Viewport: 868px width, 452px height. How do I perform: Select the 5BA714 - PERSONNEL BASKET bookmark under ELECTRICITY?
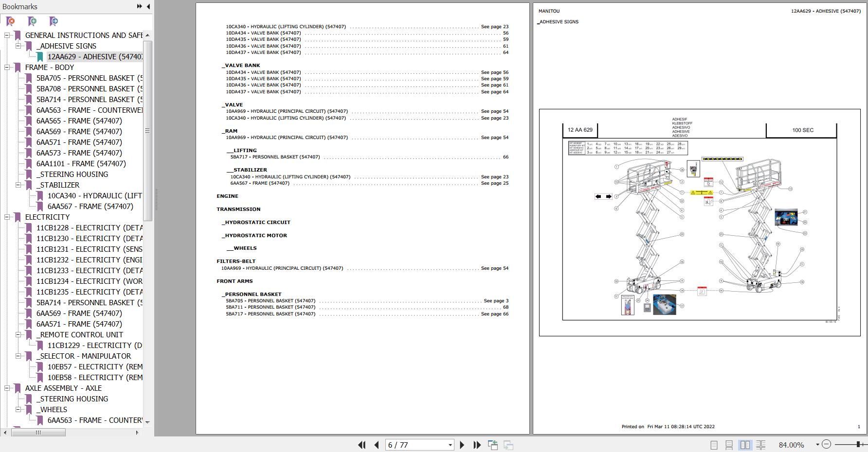90,303
